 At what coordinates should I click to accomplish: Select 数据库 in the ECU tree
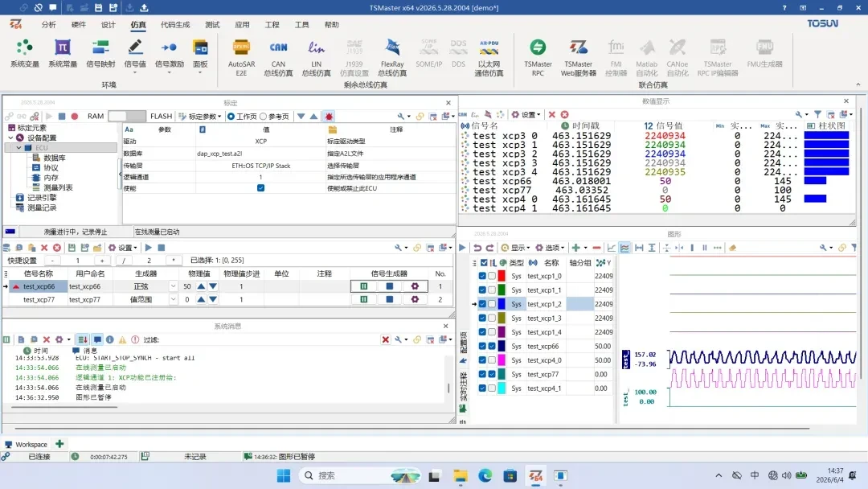click(55, 158)
